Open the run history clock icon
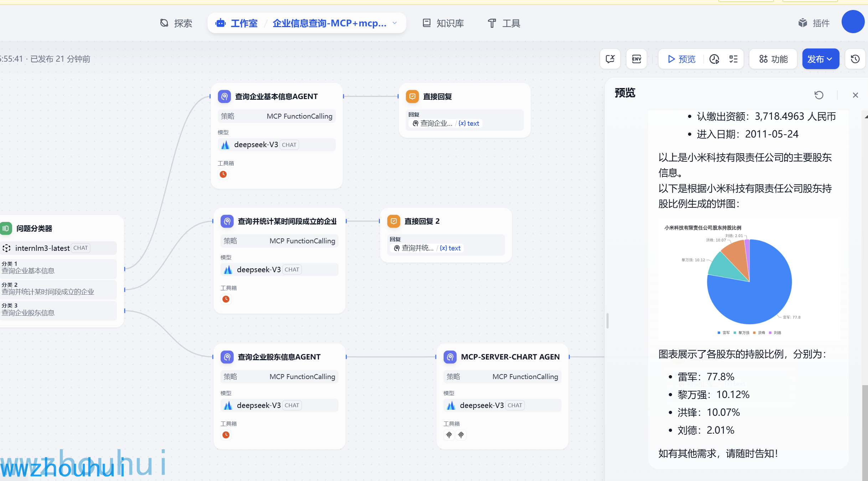The image size is (868, 481). [x=714, y=59]
